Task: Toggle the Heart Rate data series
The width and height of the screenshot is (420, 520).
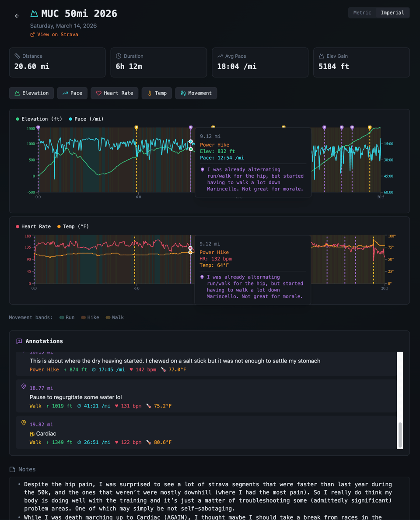Action: click(x=114, y=93)
